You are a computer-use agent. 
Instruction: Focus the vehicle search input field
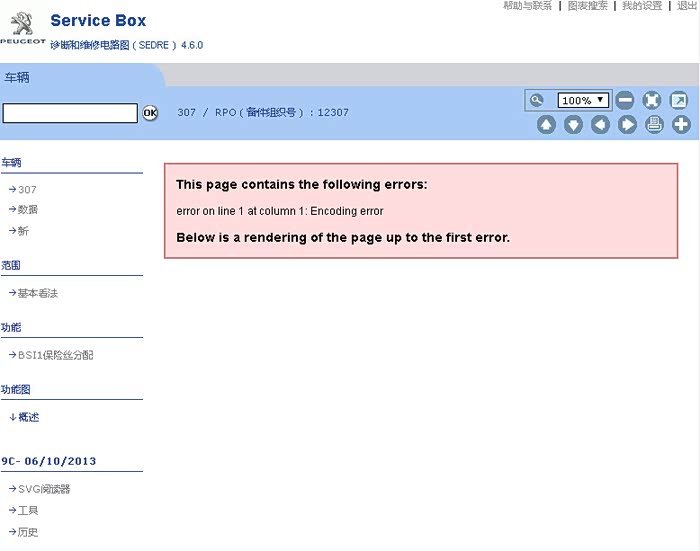[70, 113]
